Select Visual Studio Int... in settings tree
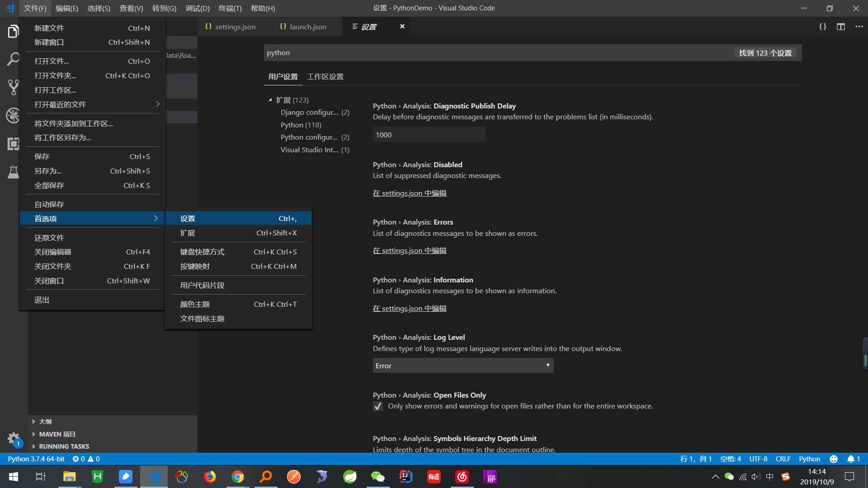Viewport: 868px width, 488px height. [315, 150]
